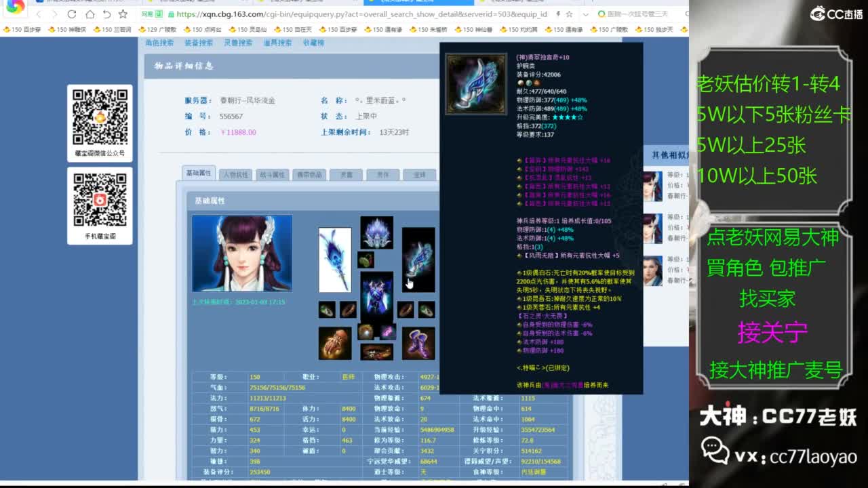Click the server name 春朝行-风华浅金

[248, 100]
